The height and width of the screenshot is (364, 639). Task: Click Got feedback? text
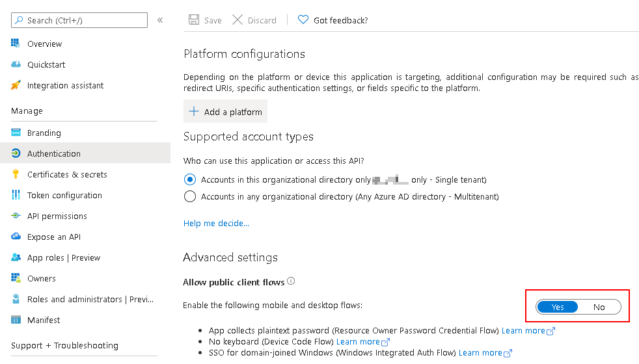click(341, 20)
